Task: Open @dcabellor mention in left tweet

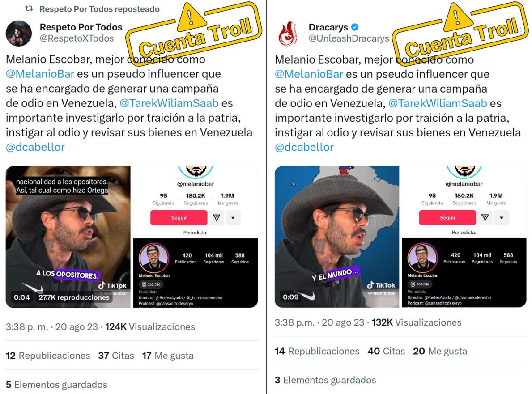Action: click(35, 147)
